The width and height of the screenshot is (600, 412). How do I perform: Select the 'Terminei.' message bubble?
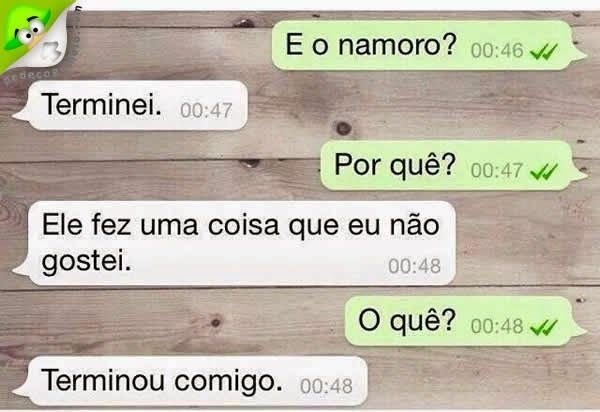[130, 105]
